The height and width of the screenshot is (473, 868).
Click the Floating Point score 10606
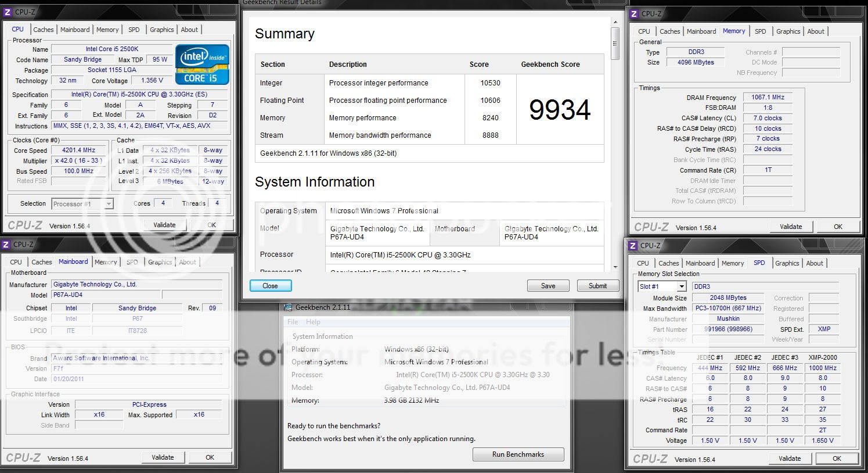click(490, 101)
